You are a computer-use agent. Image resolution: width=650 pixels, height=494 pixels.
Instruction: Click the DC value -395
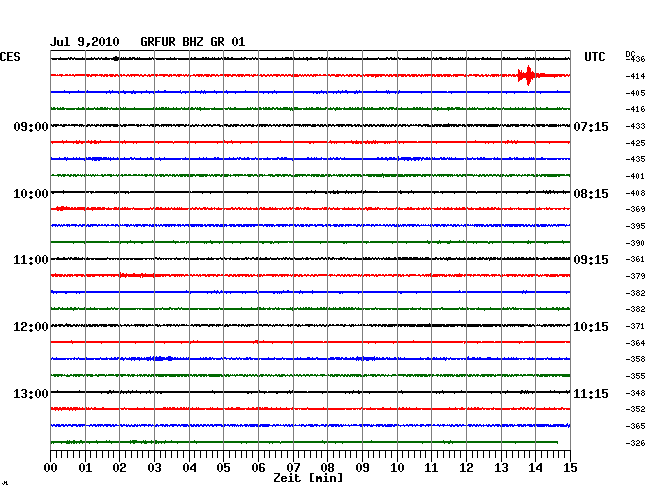point(635,226)
